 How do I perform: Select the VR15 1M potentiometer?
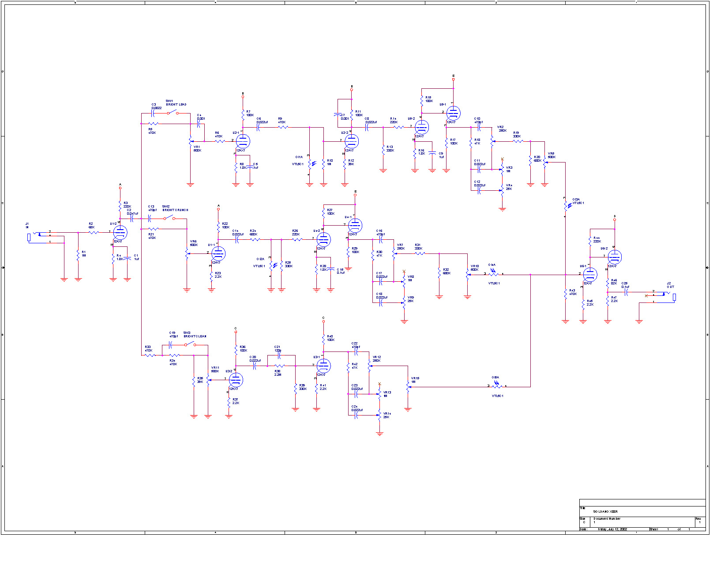coord(408,387)
